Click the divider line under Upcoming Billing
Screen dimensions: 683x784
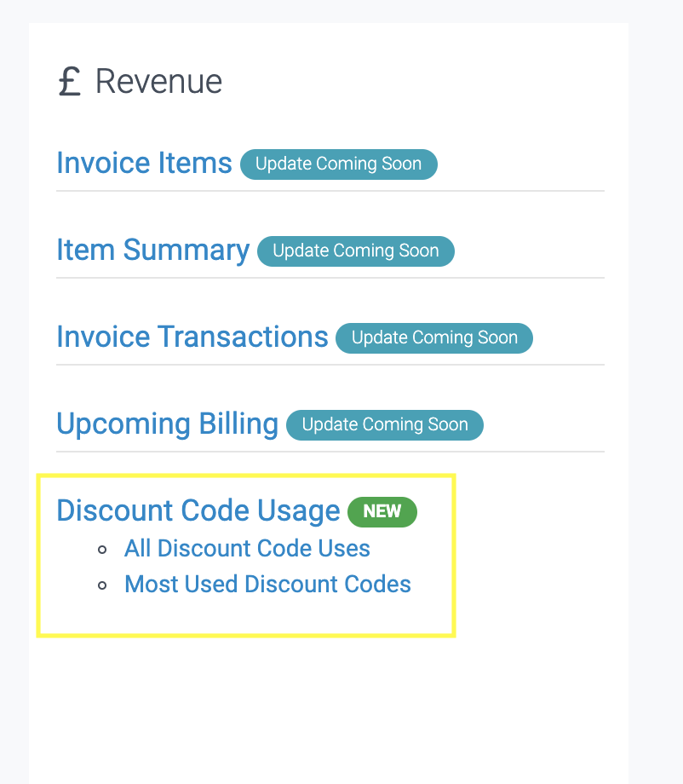330,452
